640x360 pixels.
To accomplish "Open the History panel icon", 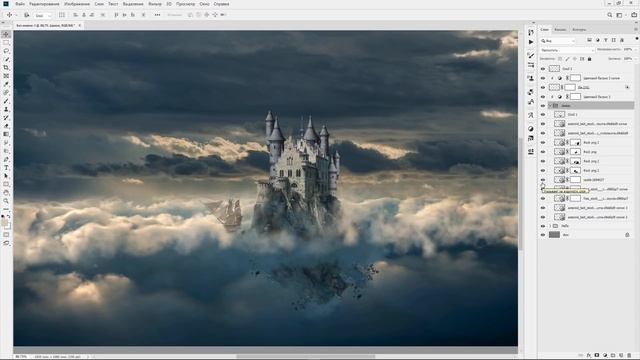I will [x=531, y=32].
